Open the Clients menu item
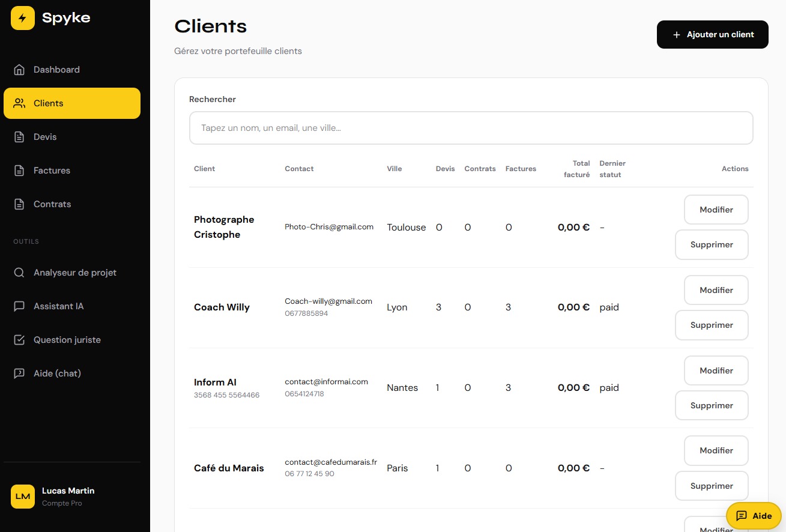 point(72,103)
